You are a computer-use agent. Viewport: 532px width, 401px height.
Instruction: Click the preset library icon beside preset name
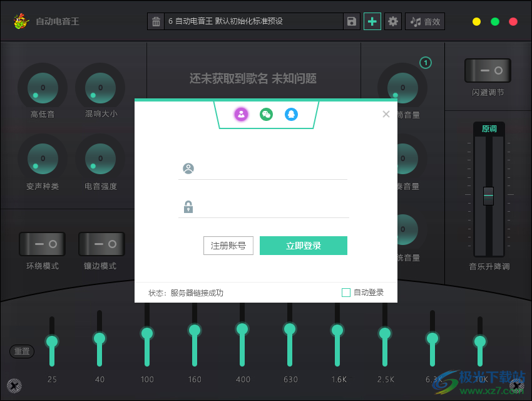coord(156,21)
